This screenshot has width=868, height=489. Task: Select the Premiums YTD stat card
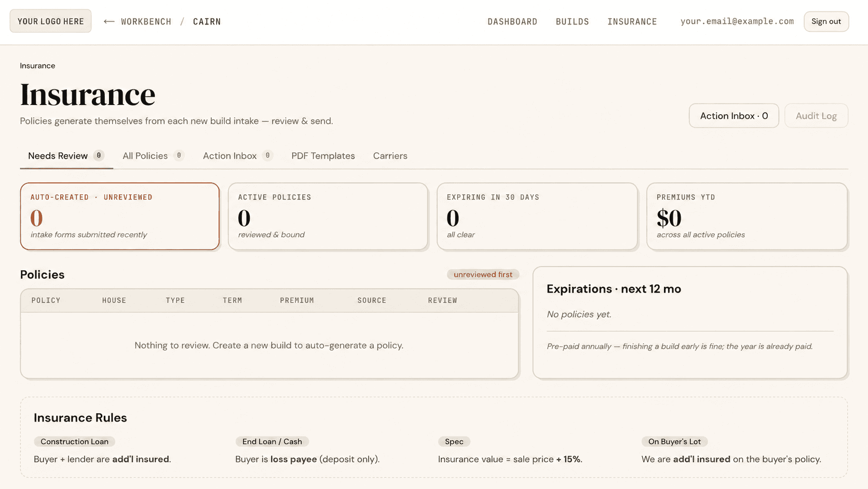tap(747, 216)
